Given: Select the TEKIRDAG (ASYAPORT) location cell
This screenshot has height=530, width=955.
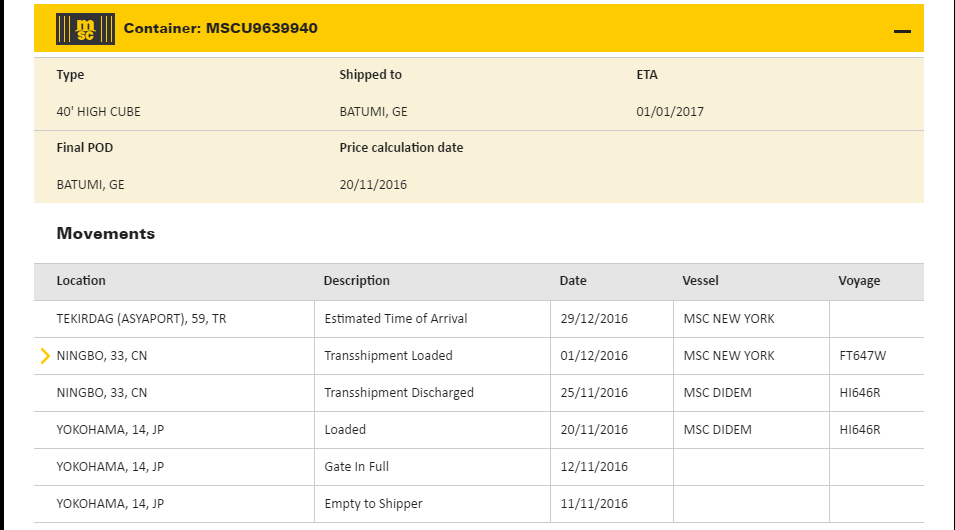Looking at the screenshot, I should click(x=141, y=319).
